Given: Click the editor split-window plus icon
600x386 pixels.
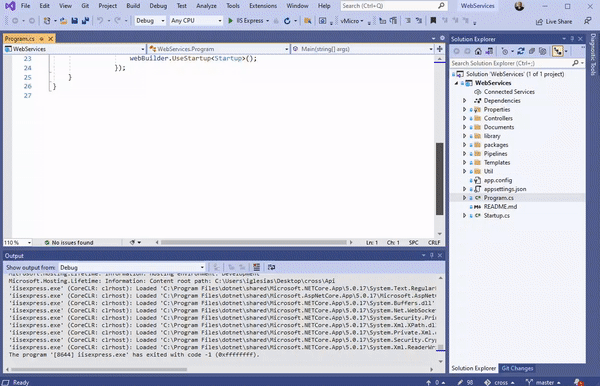Looking at the screenshot, I should click(440, 49).
